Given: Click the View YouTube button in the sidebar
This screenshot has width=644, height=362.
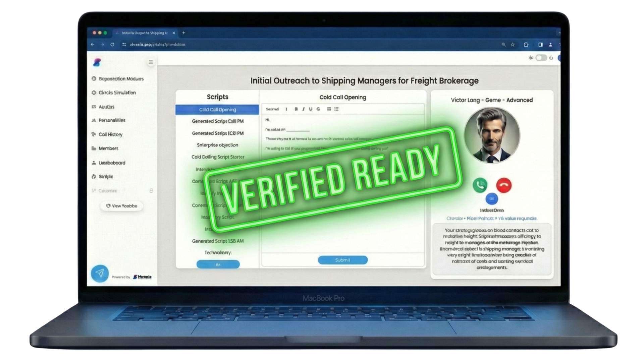Looking at the screenshot, I should 121,206.
